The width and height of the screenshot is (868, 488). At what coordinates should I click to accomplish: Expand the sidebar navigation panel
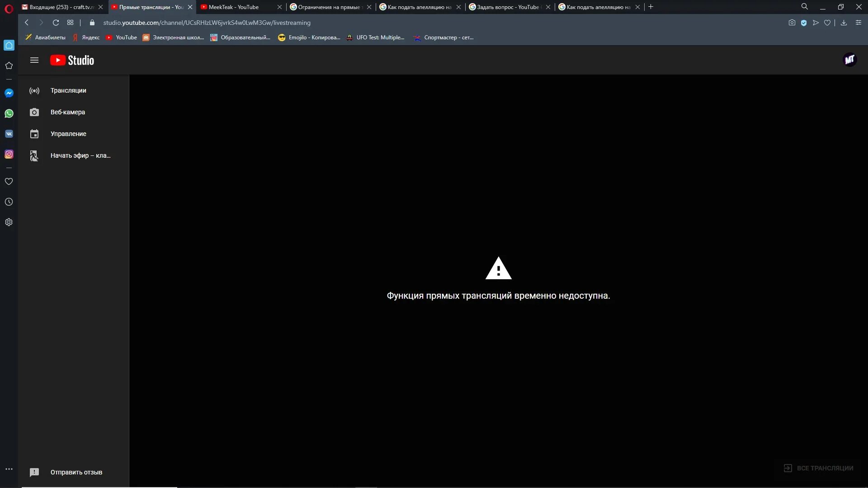tap(34, 59)
